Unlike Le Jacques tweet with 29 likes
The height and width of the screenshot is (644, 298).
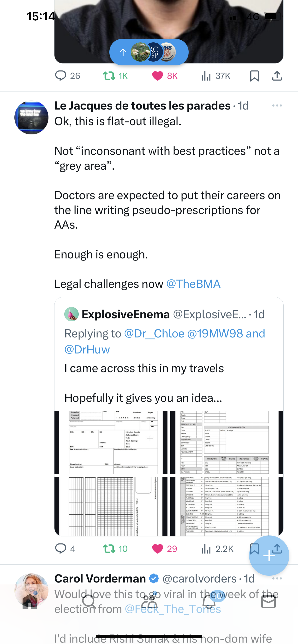click(165, 548)
